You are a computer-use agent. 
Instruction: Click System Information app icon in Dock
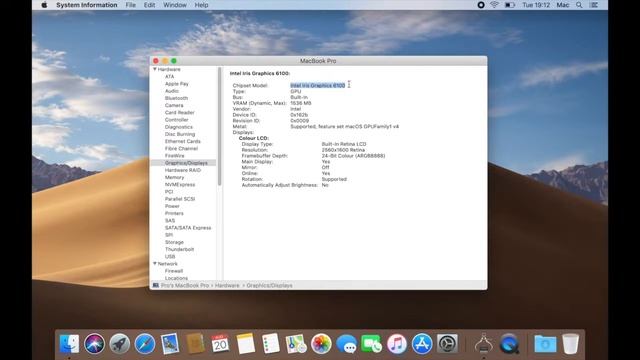[484, 344]
